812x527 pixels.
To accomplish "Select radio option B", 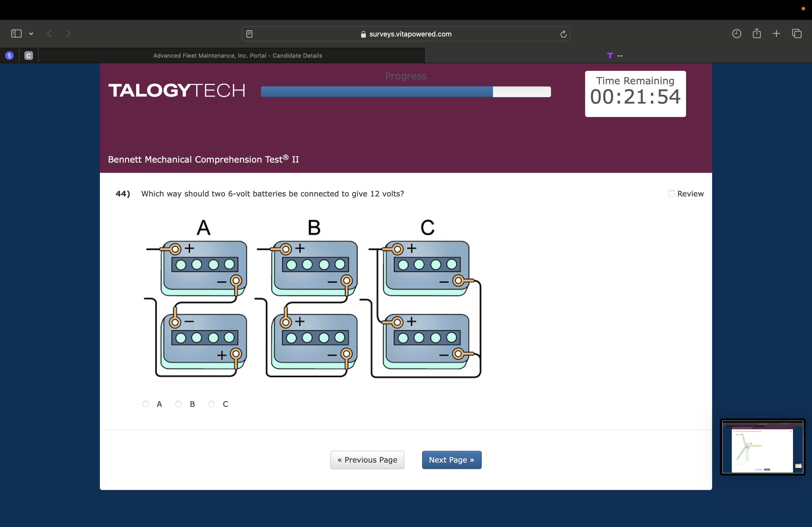I will click(179, 404).
